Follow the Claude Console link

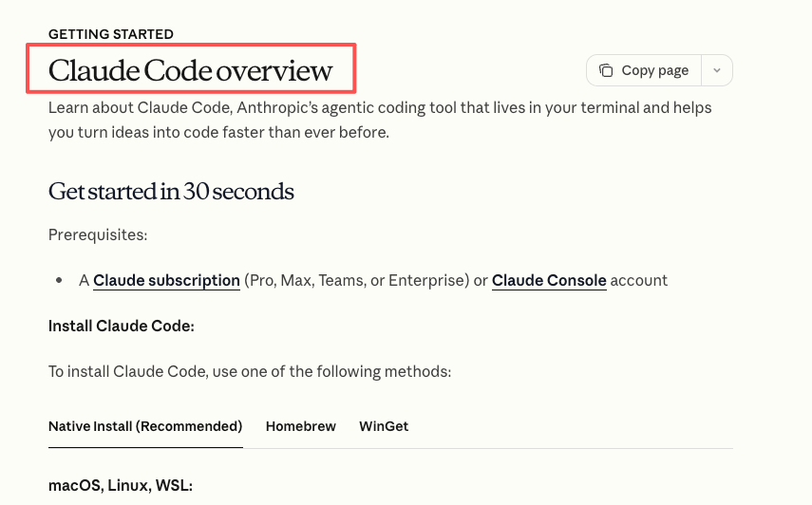(x=549, y=280)
